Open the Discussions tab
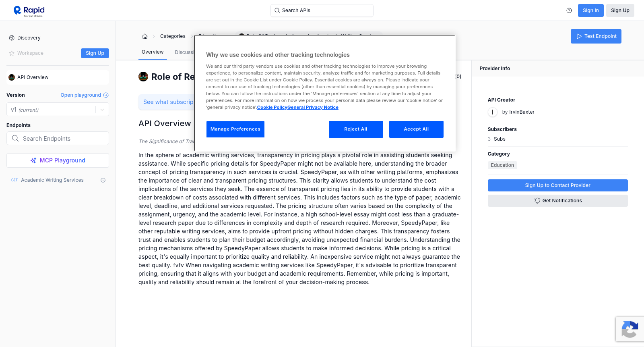Screen dimensions: 644x347 (x=185, y=52)
